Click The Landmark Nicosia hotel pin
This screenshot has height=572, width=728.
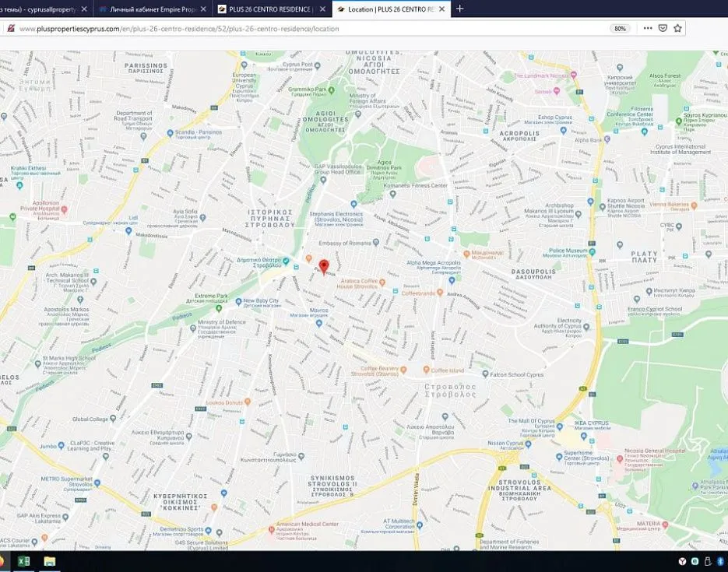pyautogui.click(x=574, y=75)
